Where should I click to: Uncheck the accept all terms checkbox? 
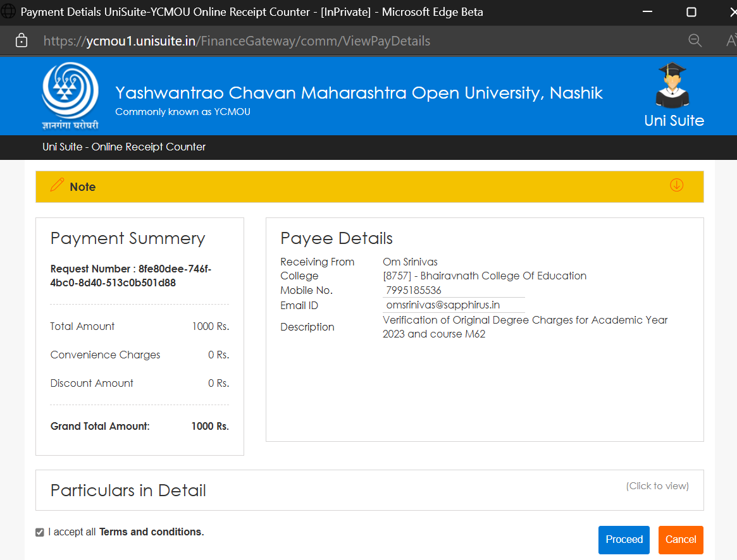point(40,532)
